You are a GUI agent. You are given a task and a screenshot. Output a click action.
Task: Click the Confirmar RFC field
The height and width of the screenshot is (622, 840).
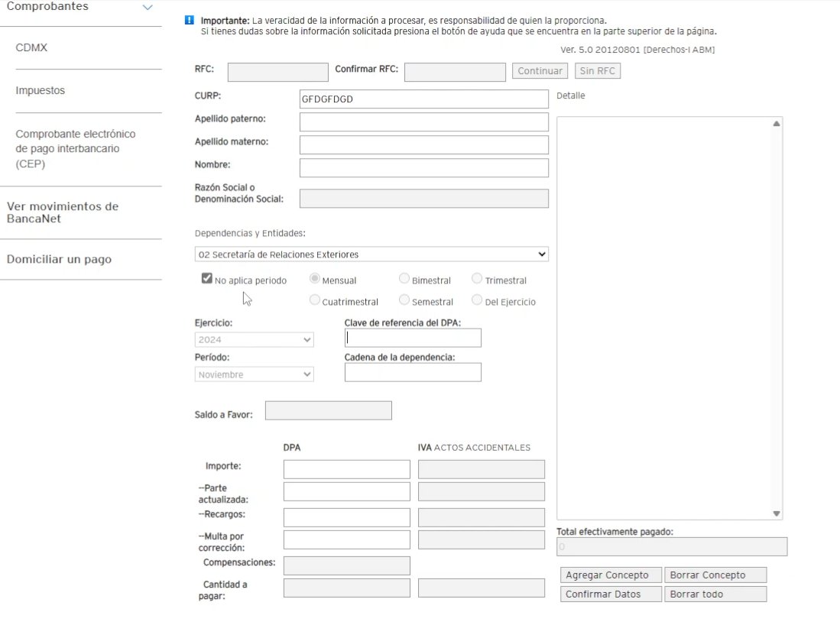(x=455, y=72)
